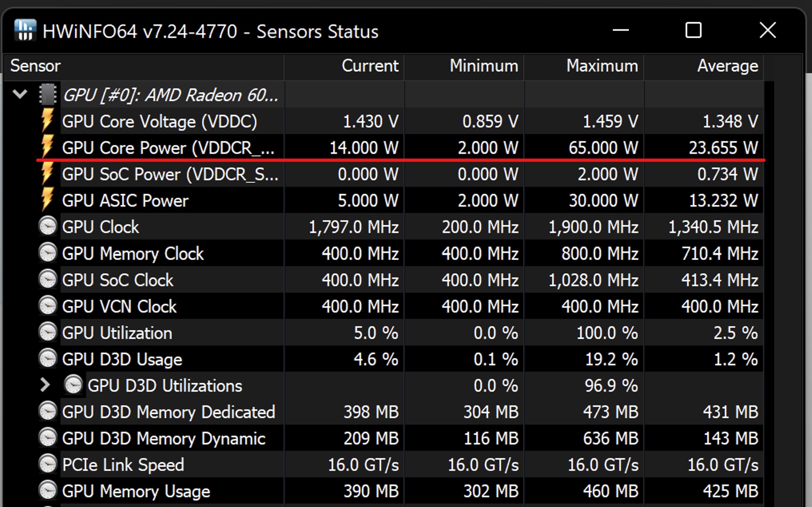Click the AMD Radeon GPU group row

tap(172, 95)
